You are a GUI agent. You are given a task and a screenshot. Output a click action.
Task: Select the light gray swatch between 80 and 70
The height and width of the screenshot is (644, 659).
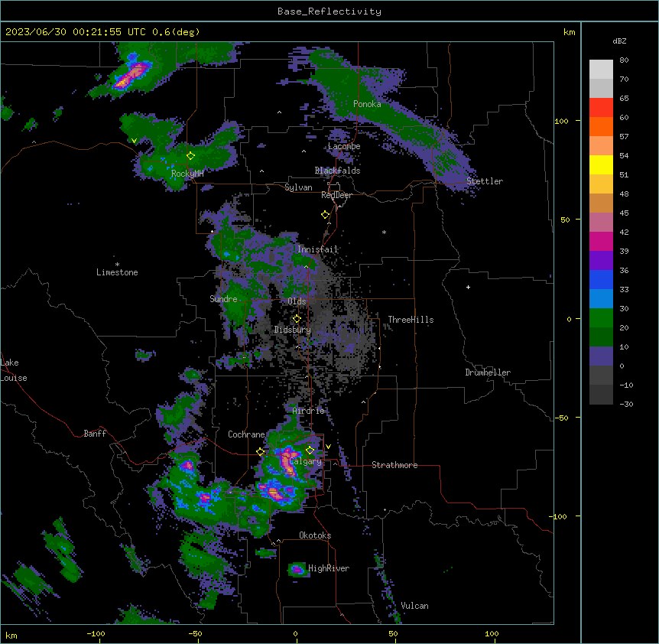click(601, 70)
